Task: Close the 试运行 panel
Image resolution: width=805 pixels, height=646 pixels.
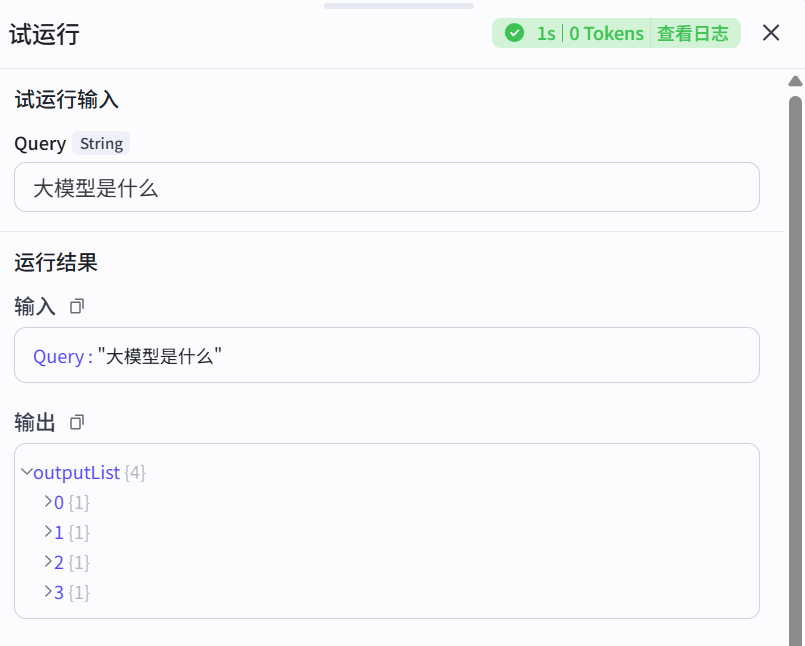Action: (771, 33)
